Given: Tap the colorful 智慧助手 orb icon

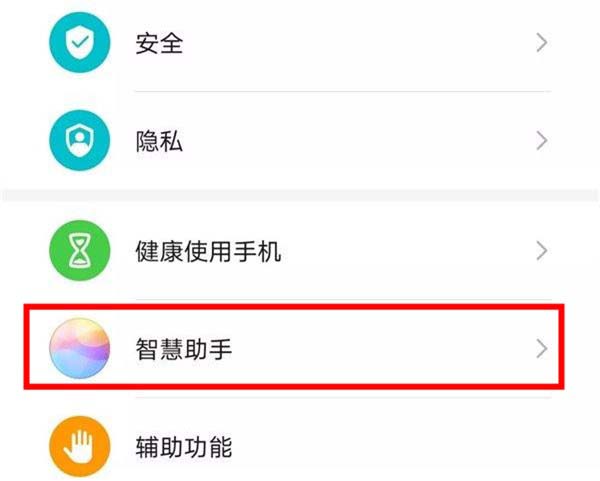Looking at the screenshot, I should 80,349.
